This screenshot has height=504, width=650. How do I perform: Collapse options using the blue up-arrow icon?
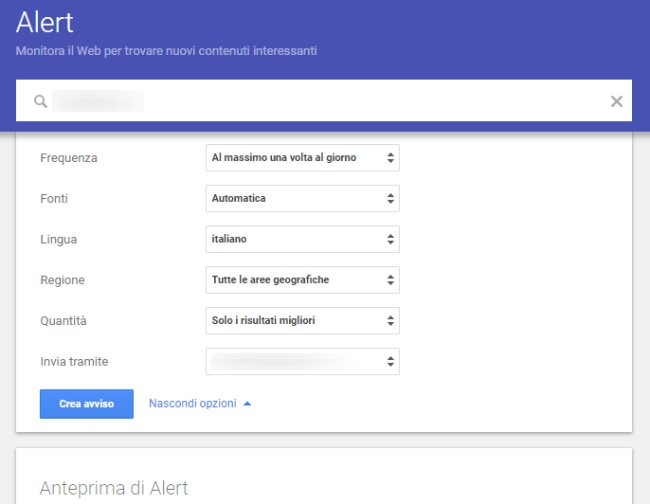pos(247,404)
